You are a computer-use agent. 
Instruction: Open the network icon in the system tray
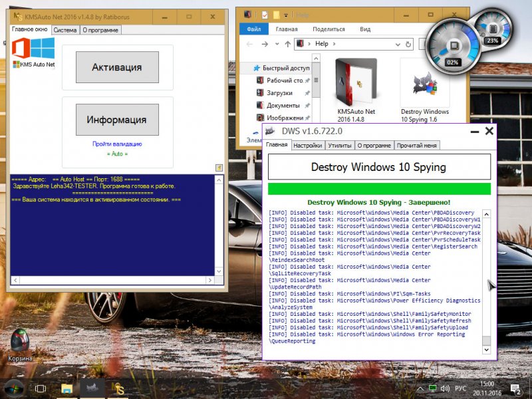coord(433,388)
